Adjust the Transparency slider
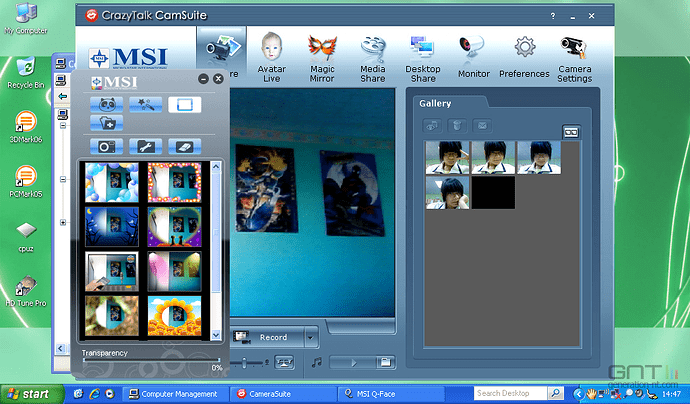The height and width of the screenshot is (404, 690). point(150,360)
